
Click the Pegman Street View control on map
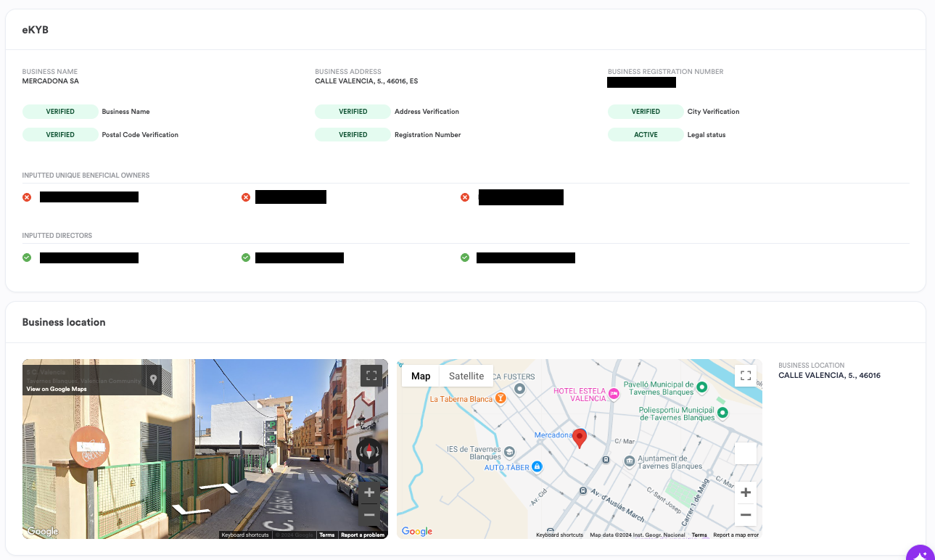point(746,453)
